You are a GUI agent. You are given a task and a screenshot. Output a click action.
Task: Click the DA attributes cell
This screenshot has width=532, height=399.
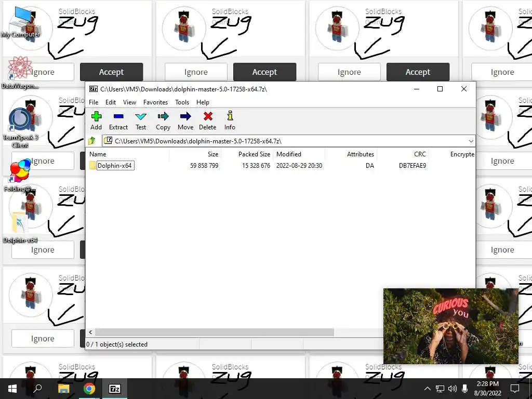tap(370, 166)
